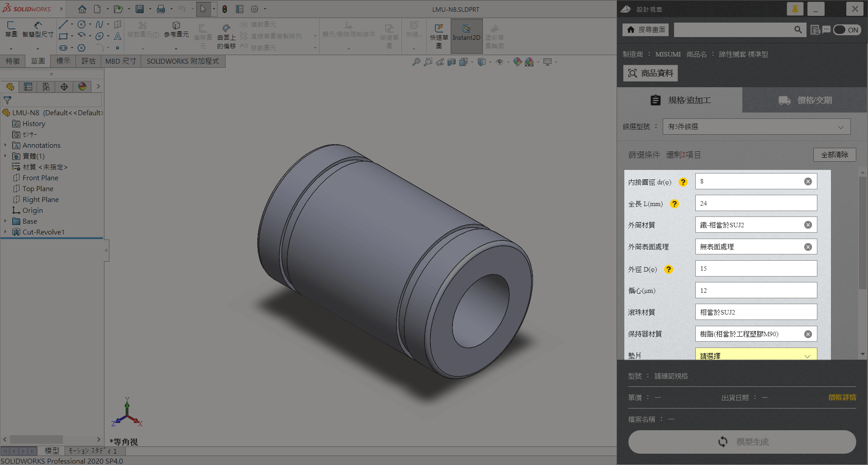Image resolution: width=868 pixels, height=465 pixels.
Task: Click the search magnifier in design panel
Action: [x=798, y=30]
